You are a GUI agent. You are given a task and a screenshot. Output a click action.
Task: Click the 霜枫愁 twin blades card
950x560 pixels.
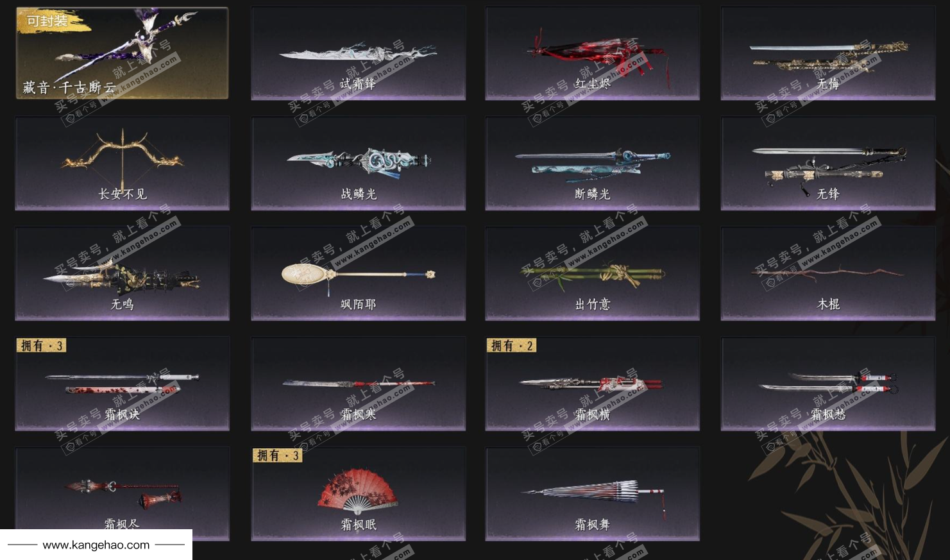[828, 384]
